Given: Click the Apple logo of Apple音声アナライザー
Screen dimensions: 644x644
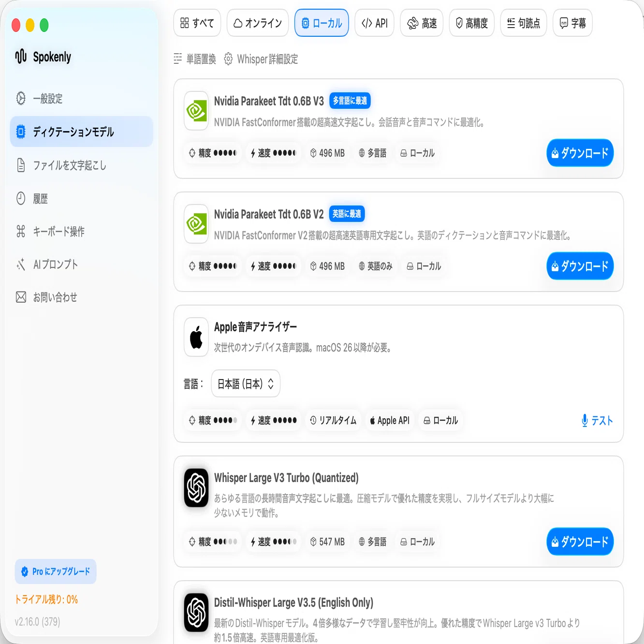Looking at the screenshot, I should 196,337.
